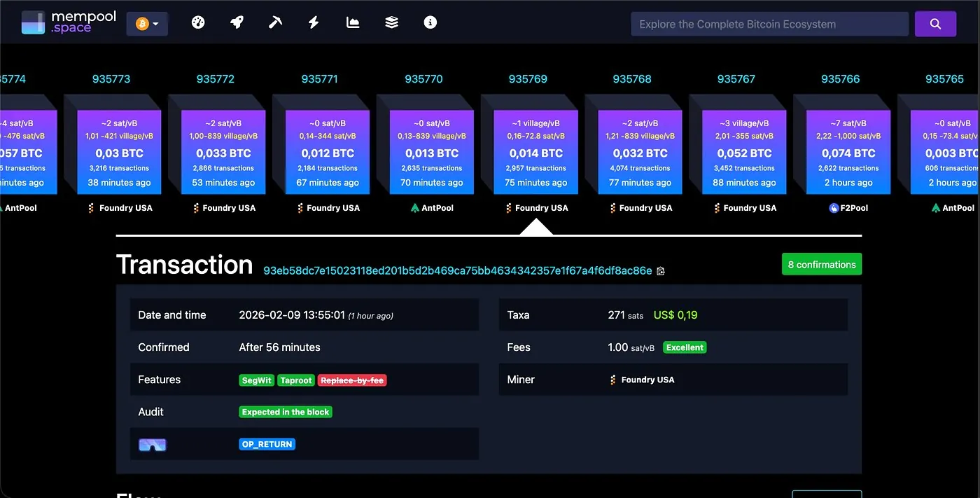Click the layers blocks icon
The width and height of the screenshot is (980, 498).
point(391,22)
